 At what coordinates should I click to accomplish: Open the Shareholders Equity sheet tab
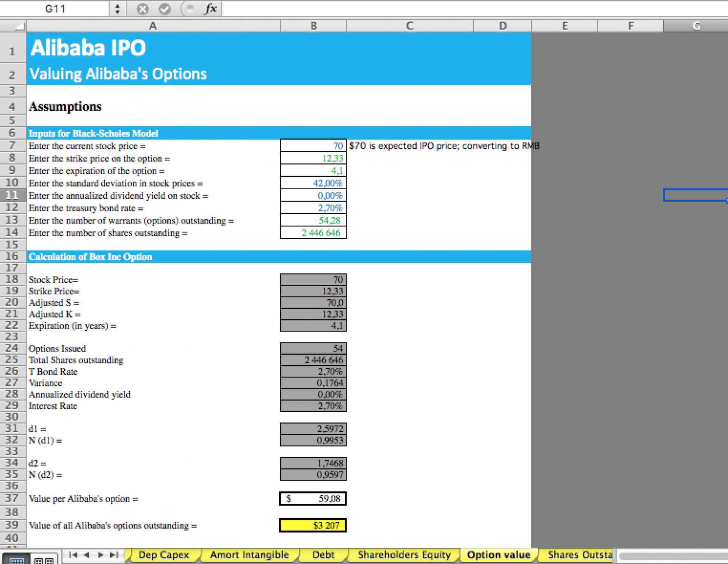pyautogui.click(x=404, y=555)
